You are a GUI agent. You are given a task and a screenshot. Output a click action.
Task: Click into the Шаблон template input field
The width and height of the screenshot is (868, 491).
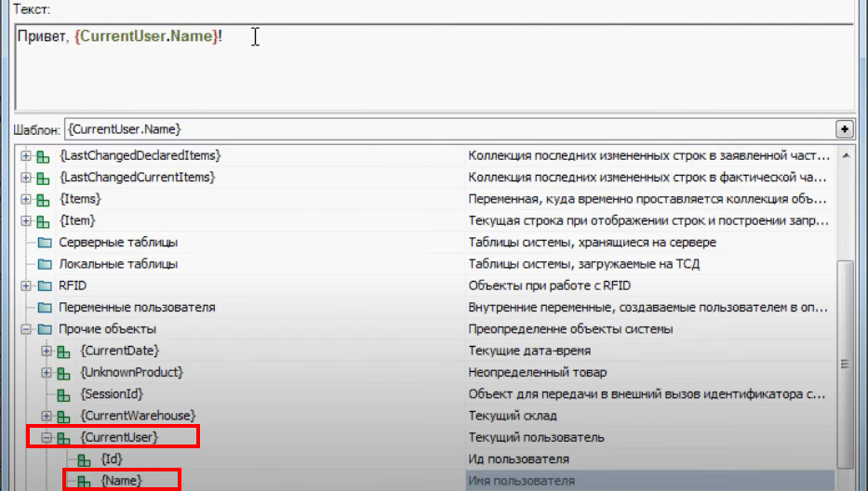(x=449, y=129)
